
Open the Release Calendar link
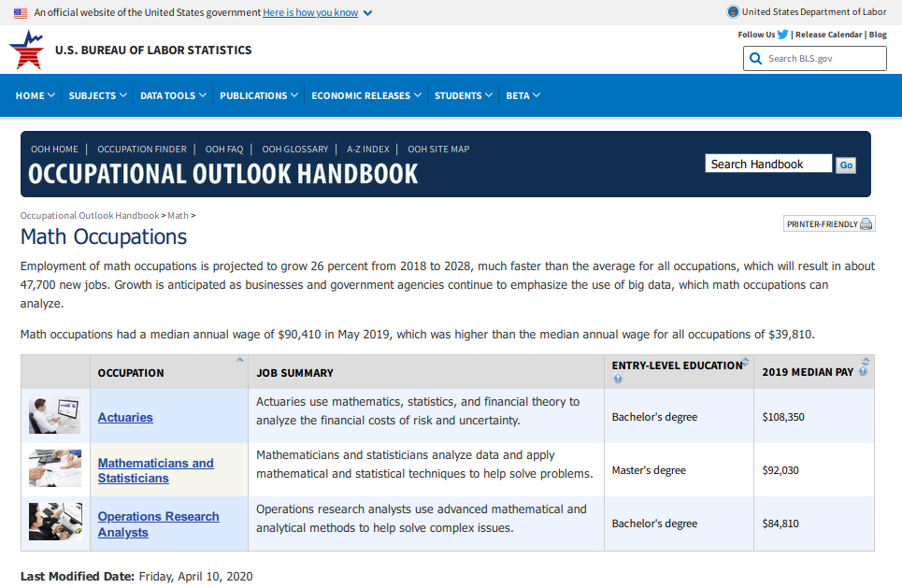point(828,35)
